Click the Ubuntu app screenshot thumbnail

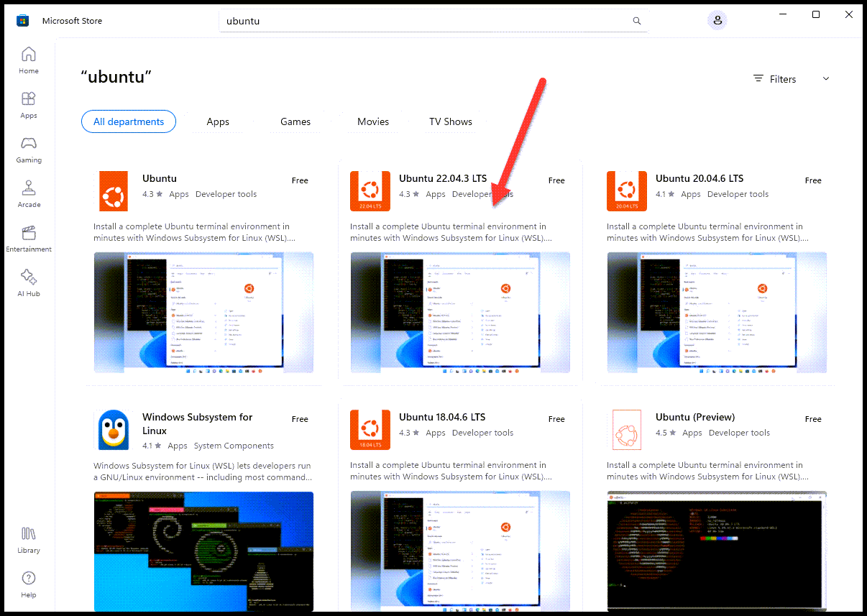click(x=203, y=312)
